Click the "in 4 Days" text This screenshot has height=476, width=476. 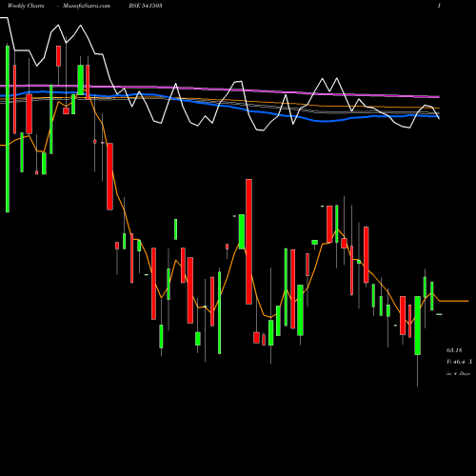click(x=458, y=374)
